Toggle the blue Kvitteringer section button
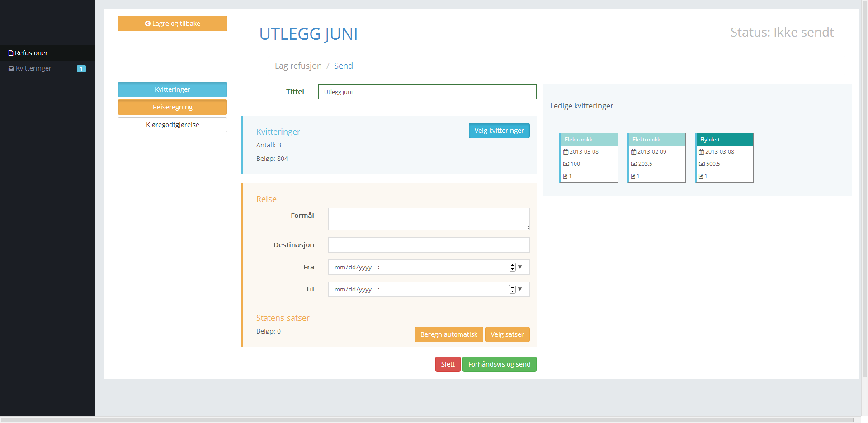 pos(172,89)
